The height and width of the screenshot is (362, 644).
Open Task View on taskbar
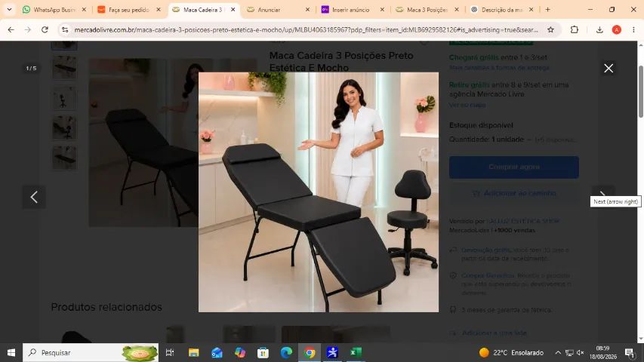170,352
